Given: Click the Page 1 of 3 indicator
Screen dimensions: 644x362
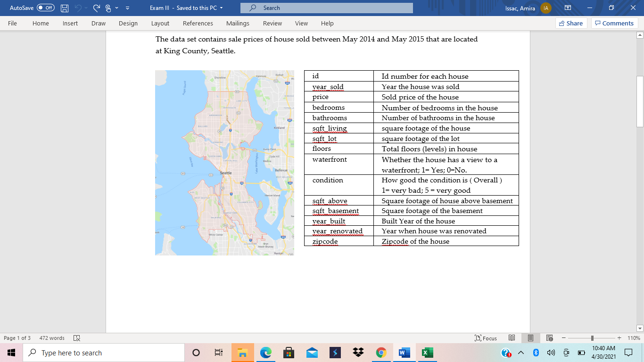Looking at the screenshot, I should [x=17, y=338].
